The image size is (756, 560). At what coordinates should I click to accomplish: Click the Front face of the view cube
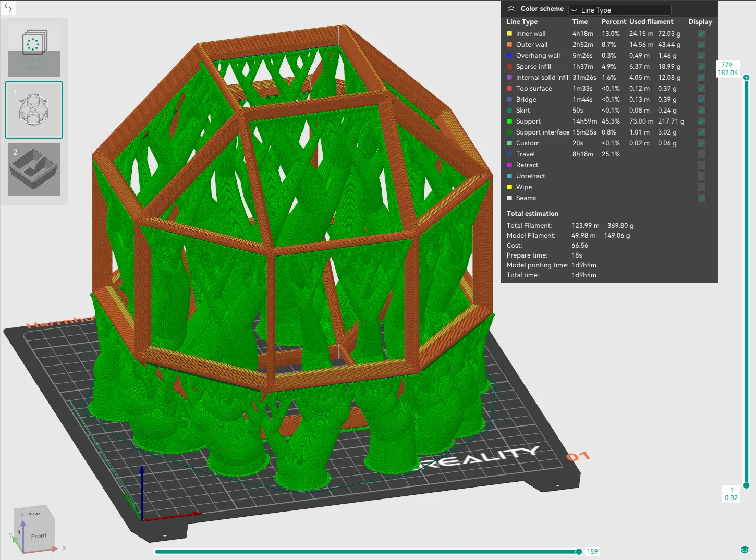39,536
